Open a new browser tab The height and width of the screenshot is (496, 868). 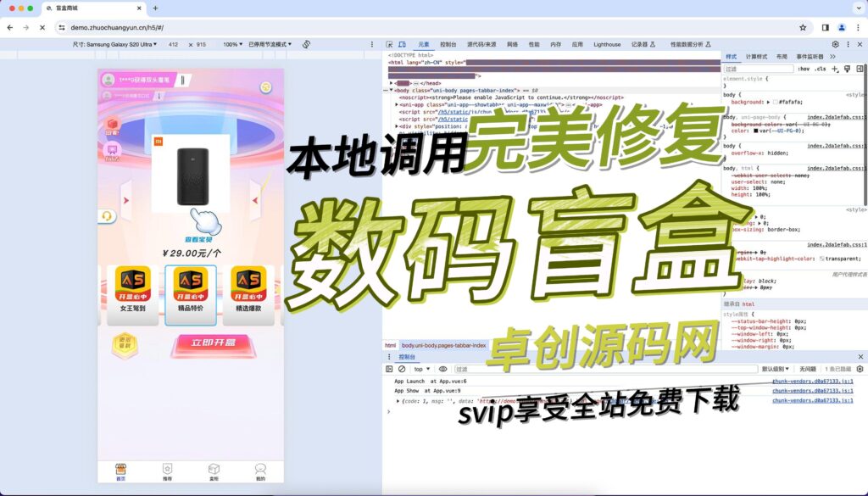click(x=155, y=8)
